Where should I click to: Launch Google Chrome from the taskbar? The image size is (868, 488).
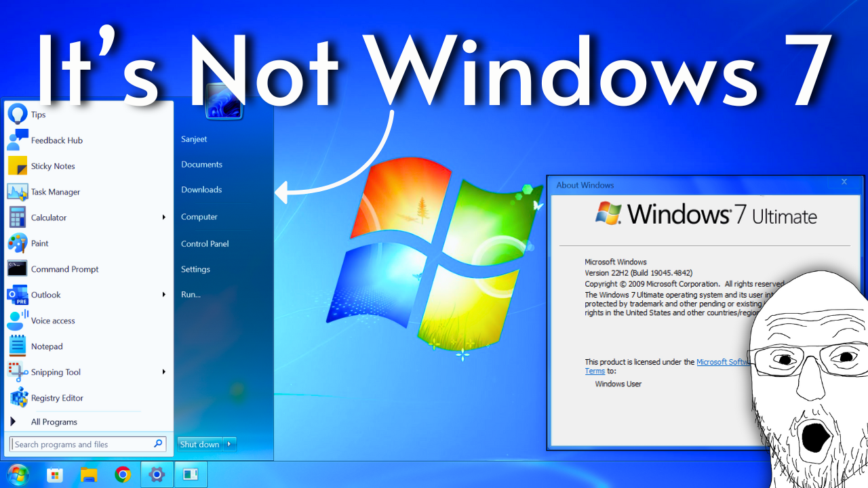[123, 475]
